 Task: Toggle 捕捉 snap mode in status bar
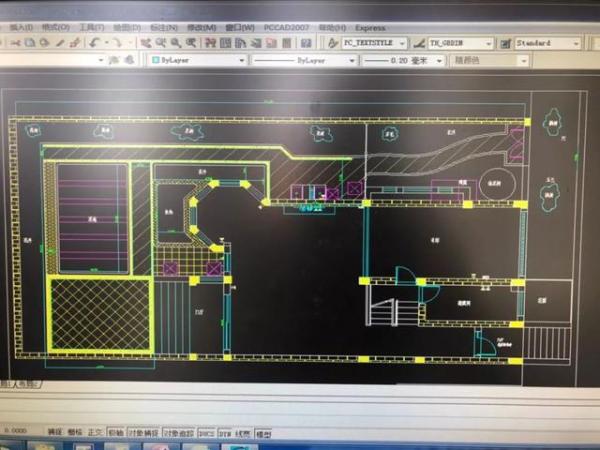pyautogui.click(x=55, y=432)
